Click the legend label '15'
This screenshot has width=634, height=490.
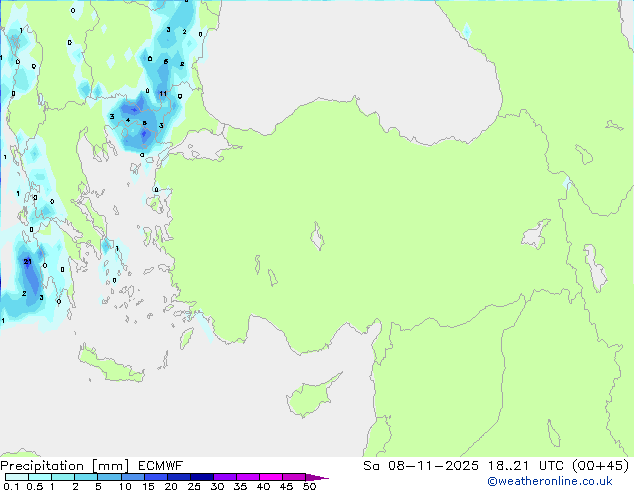point(148,486)
